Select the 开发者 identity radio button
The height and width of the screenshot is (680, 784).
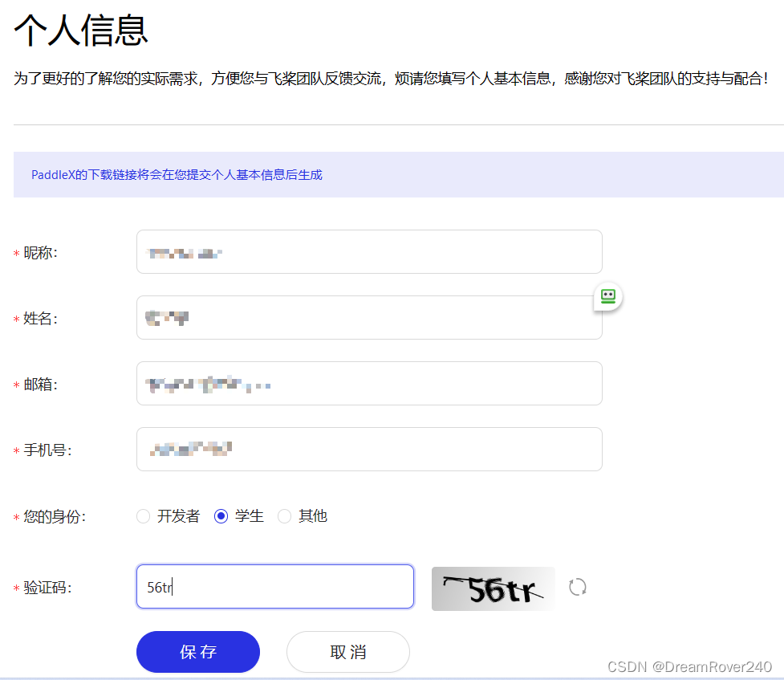pyautogui.click(x=144, y=516)
